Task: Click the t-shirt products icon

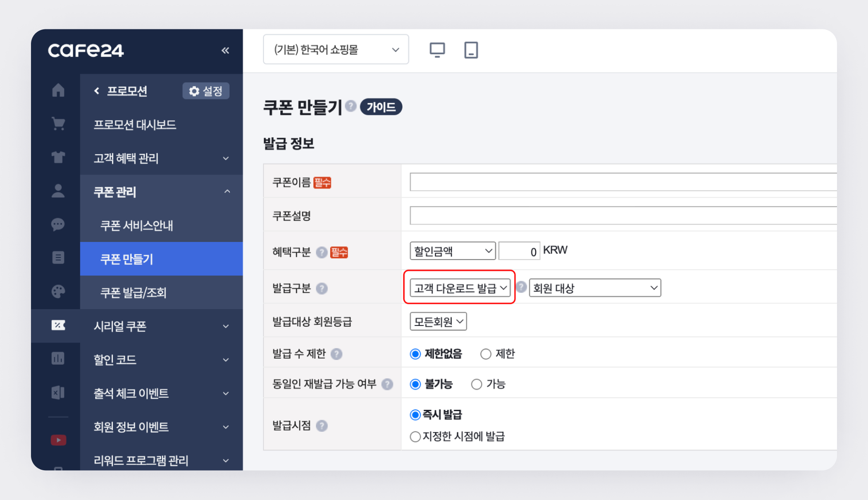Action: pos(58,157)
